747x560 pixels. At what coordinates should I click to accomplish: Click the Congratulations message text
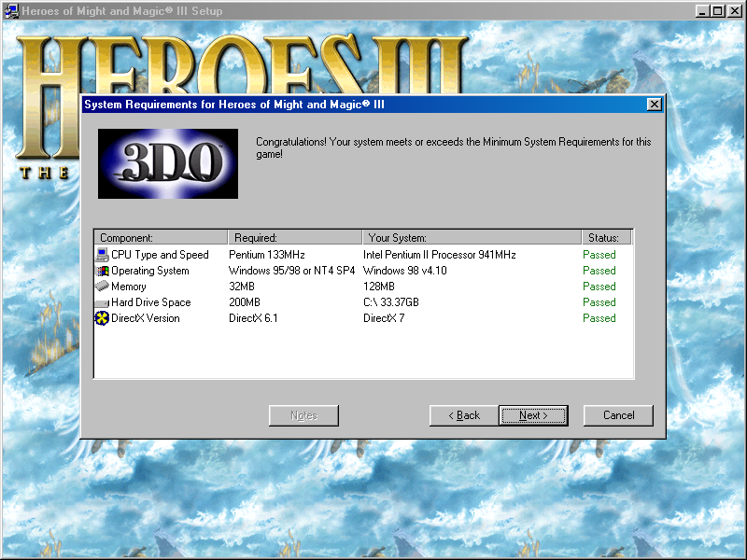454,147
